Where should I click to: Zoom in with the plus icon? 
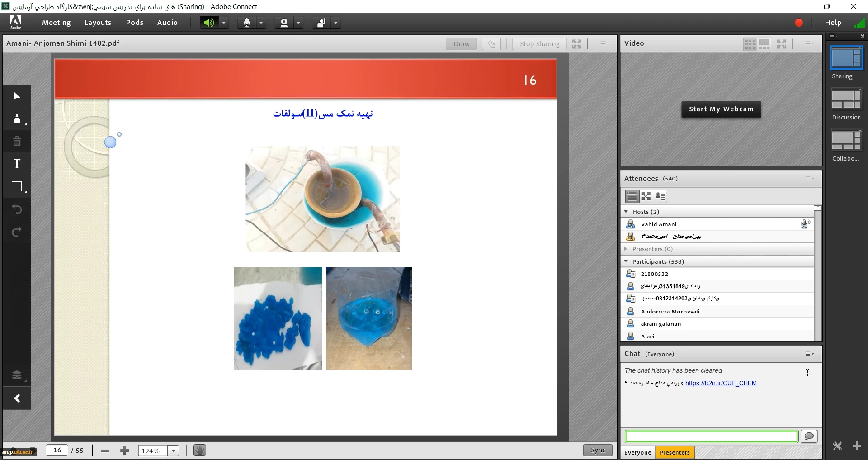[x=125, y=451]
